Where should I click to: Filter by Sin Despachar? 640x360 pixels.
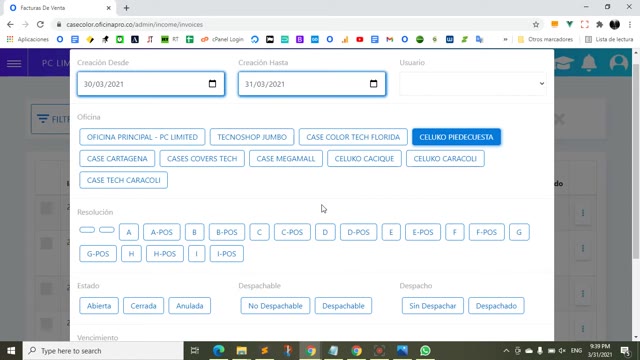click(433, 306)
